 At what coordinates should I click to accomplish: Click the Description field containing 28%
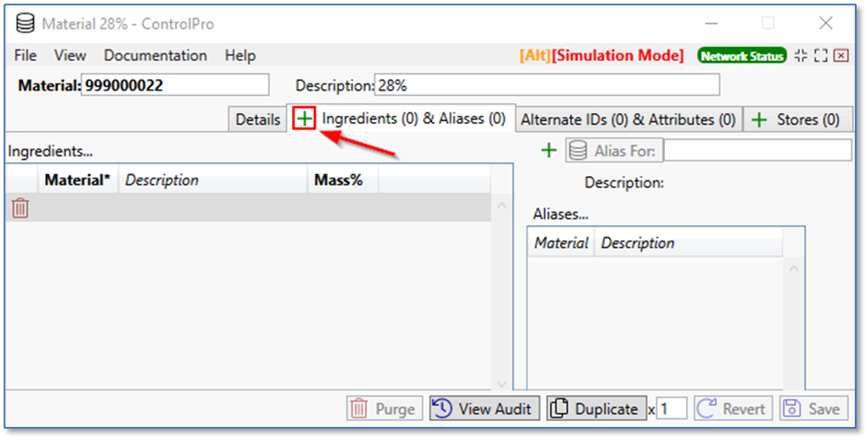[x=546, y=85]
